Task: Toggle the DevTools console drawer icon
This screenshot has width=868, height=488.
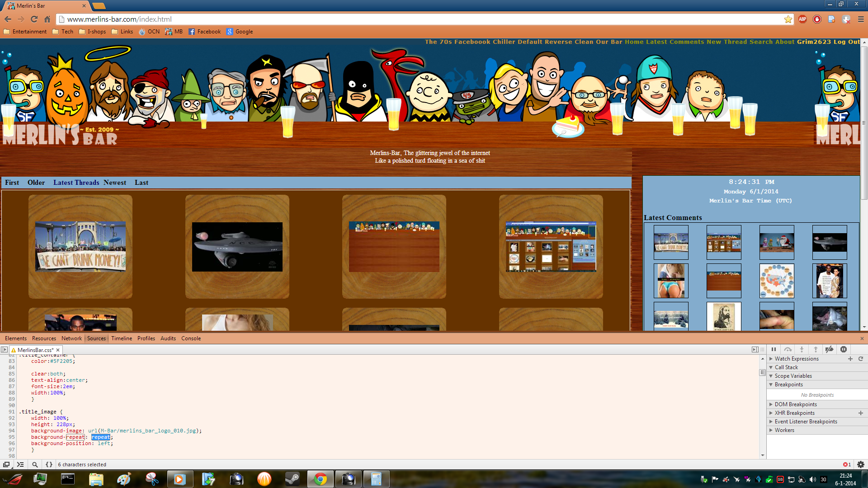Action: 20,465
